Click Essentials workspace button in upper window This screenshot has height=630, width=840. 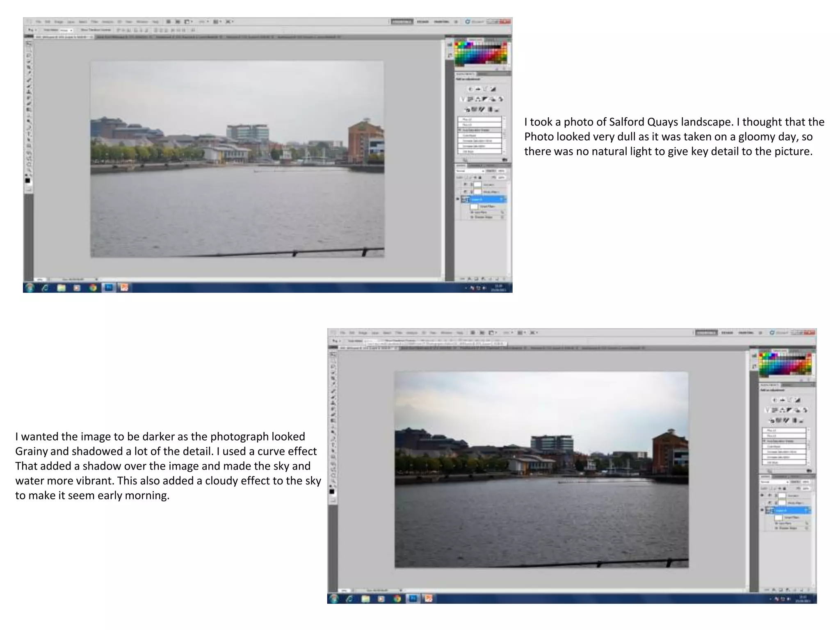click(402, 21)
